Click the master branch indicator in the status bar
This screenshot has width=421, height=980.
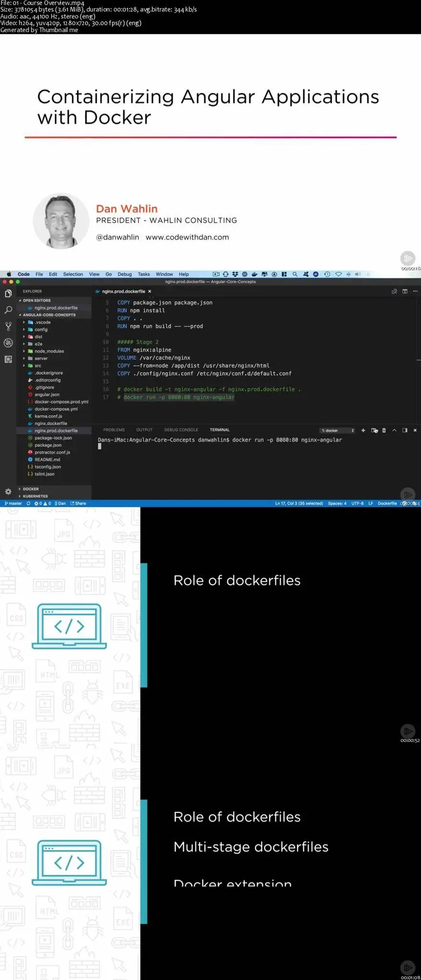pos(13,503)
